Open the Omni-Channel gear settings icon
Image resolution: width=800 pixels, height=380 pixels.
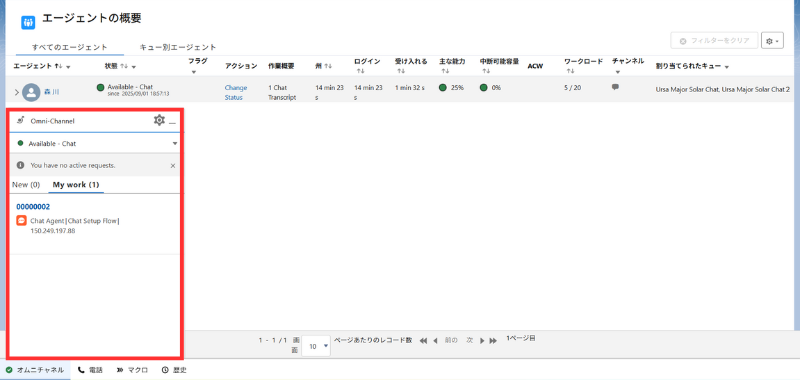pyautogui.click(x=159, y=120)
